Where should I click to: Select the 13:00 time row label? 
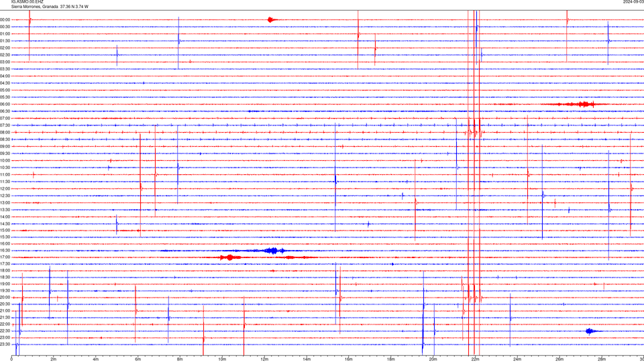click(x=5, y=202)
